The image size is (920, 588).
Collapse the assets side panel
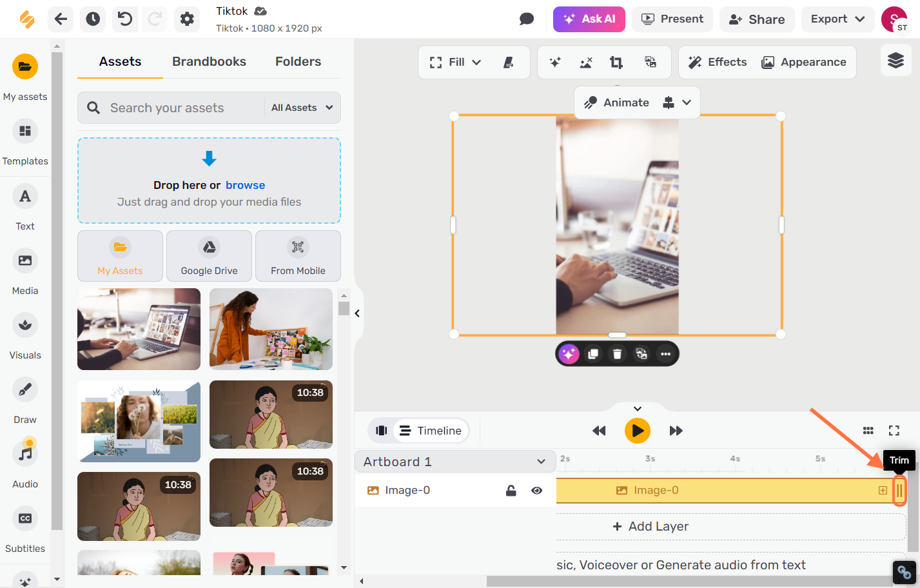tap(357, 313)
